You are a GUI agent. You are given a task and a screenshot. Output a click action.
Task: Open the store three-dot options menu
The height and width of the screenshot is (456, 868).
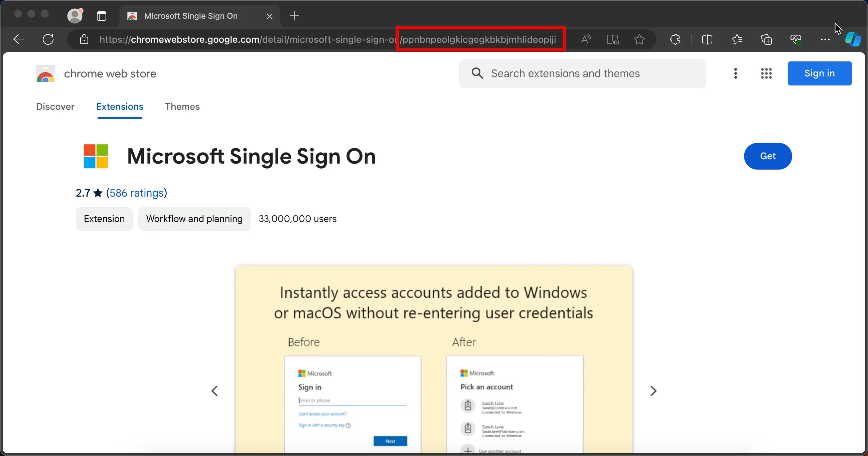click(736, 73)
